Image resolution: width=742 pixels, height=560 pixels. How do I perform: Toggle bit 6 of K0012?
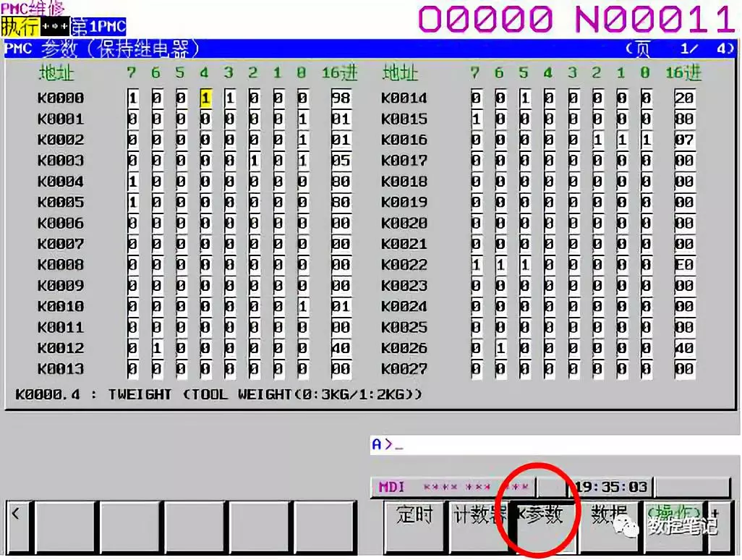click(157, 349)
